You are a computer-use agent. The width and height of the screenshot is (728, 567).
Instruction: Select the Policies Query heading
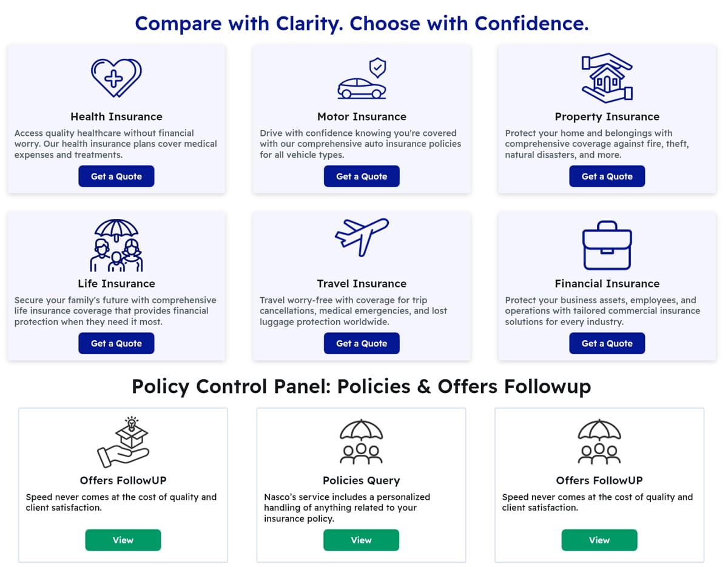[x=361, y=481]
